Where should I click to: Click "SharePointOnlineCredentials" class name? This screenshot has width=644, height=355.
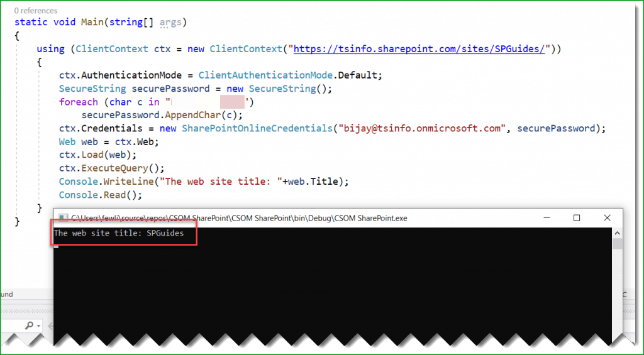(x=257, y=128)
